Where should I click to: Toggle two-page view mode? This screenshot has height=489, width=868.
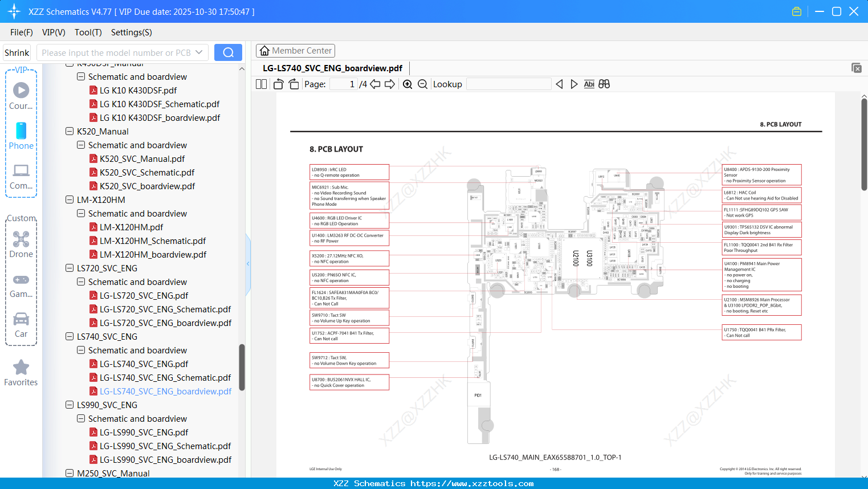click(260, 83)
